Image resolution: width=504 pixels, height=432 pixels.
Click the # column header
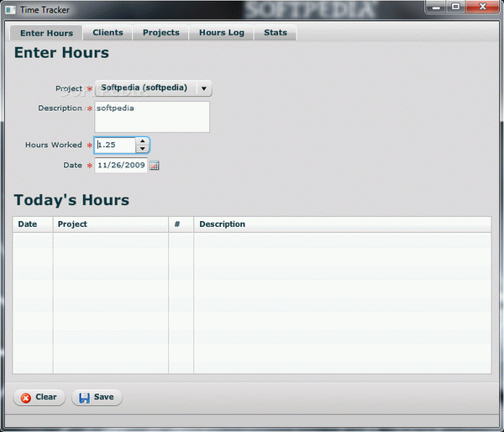181,224
